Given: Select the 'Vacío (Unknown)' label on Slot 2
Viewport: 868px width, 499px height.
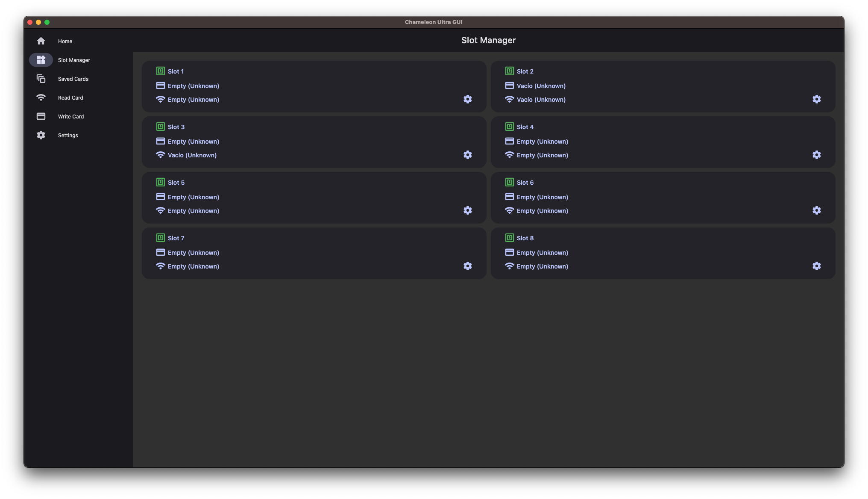Looking at the screenshot, I should (x=541, y=86).
